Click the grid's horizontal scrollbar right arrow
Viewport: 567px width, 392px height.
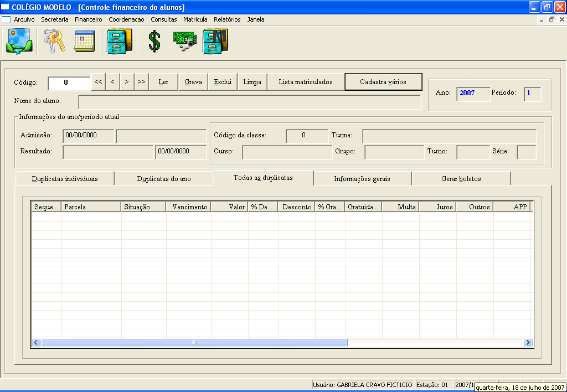tap(528, 343)
